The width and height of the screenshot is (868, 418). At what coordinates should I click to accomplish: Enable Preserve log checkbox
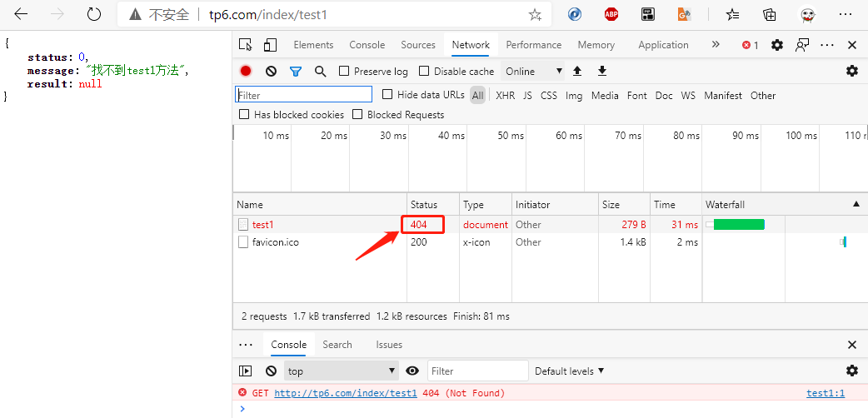coord(344,71)
